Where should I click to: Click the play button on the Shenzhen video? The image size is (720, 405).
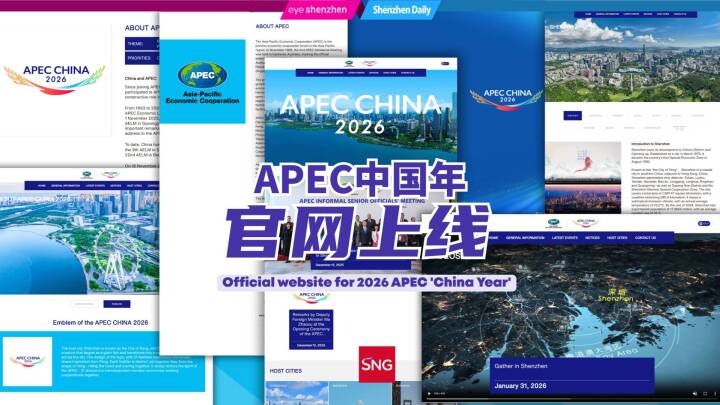429,395
